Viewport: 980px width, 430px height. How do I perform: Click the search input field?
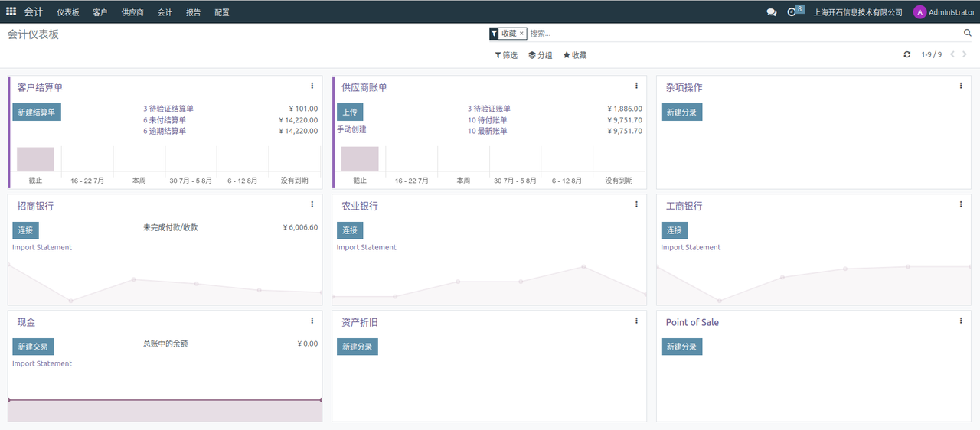(735, 34)
